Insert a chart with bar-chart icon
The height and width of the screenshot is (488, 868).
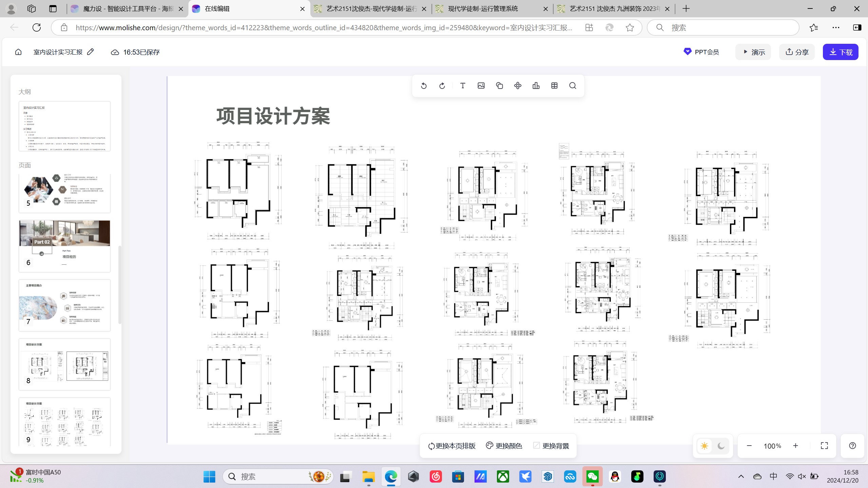click(x=536, y=86)
